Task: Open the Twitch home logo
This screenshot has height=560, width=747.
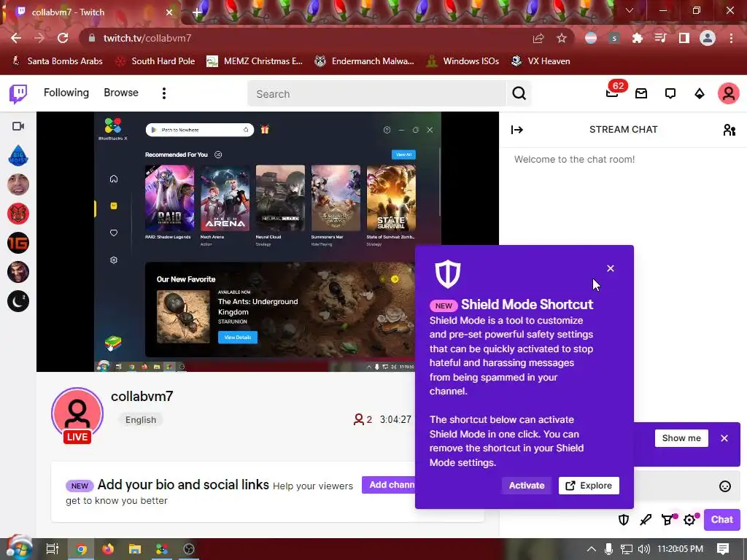Action: pyautogui.click(x=18, y=93)
